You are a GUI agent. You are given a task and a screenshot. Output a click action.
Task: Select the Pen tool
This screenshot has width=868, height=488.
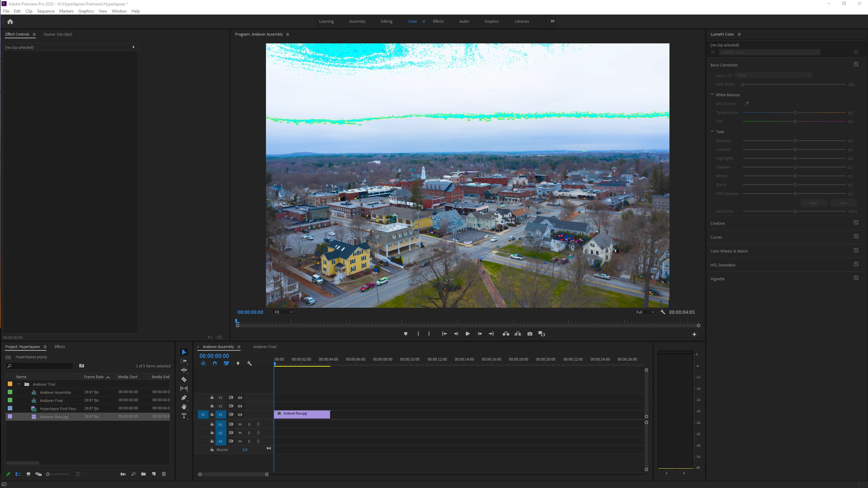point(184,398)
